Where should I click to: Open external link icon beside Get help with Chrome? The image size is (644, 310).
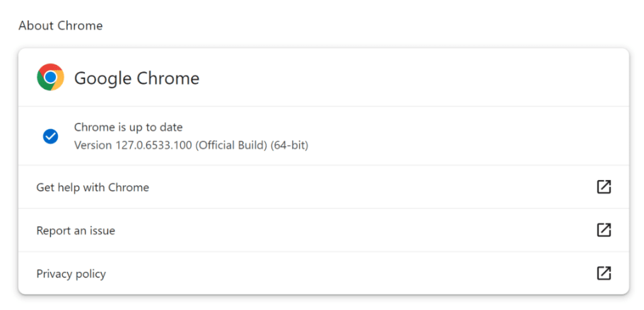pyautogui.click(x=604, y=187)
